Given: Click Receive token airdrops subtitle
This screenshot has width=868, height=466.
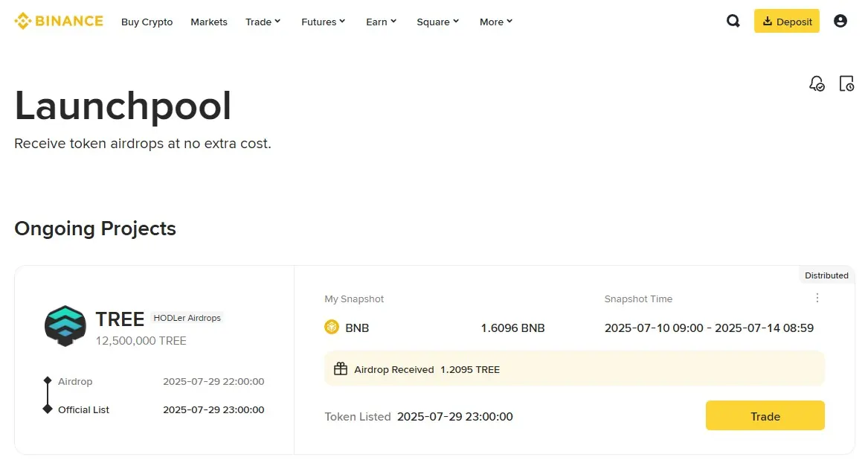Looking at the screenshot, I should tap(143, 144).
